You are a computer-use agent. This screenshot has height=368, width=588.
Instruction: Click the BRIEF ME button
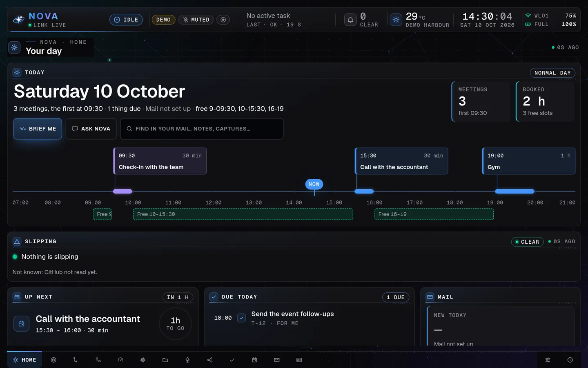click(38, 129)
